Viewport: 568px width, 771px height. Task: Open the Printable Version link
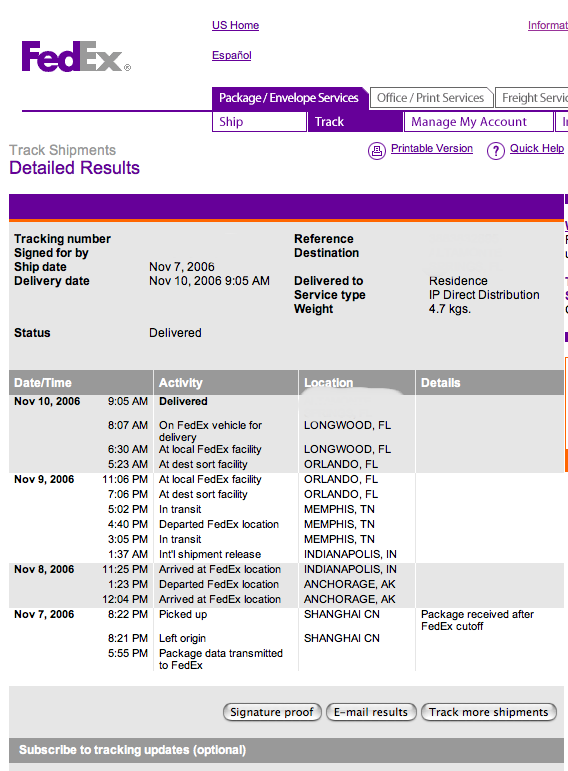click(x=432, y=148)
